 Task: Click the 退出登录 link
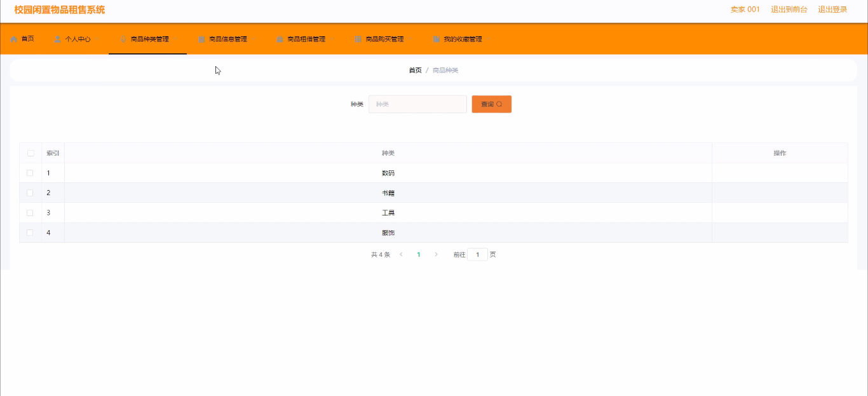point(832,10)
